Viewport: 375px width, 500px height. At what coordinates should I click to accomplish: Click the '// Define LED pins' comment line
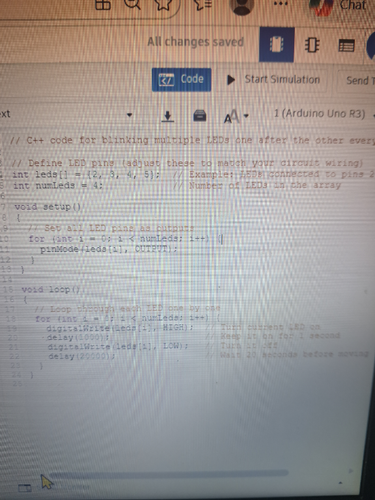point(187,163)
